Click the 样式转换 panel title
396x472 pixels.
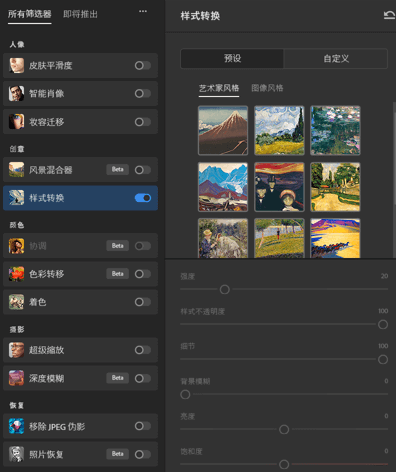point(200,16)
